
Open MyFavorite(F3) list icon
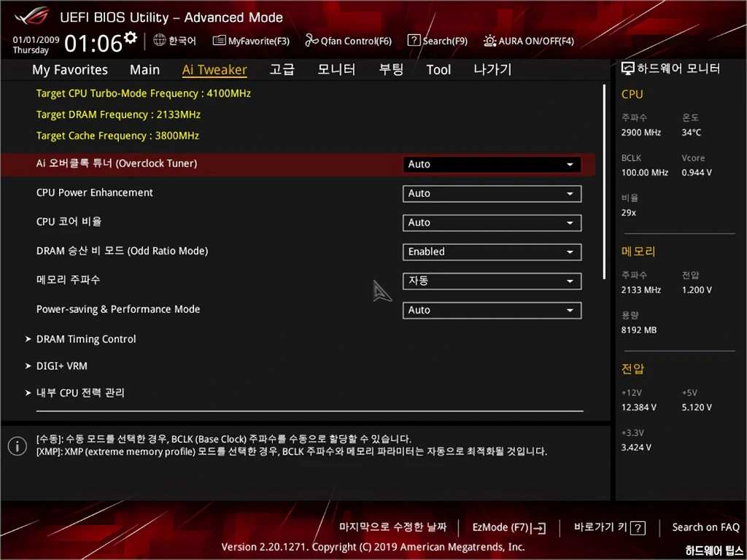click(219, 41)
